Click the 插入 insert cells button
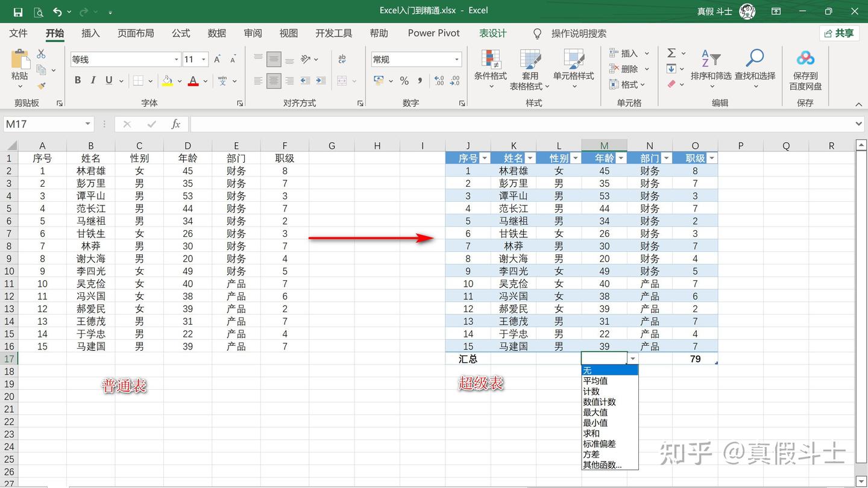868x488 pixels. coord(624,53)
